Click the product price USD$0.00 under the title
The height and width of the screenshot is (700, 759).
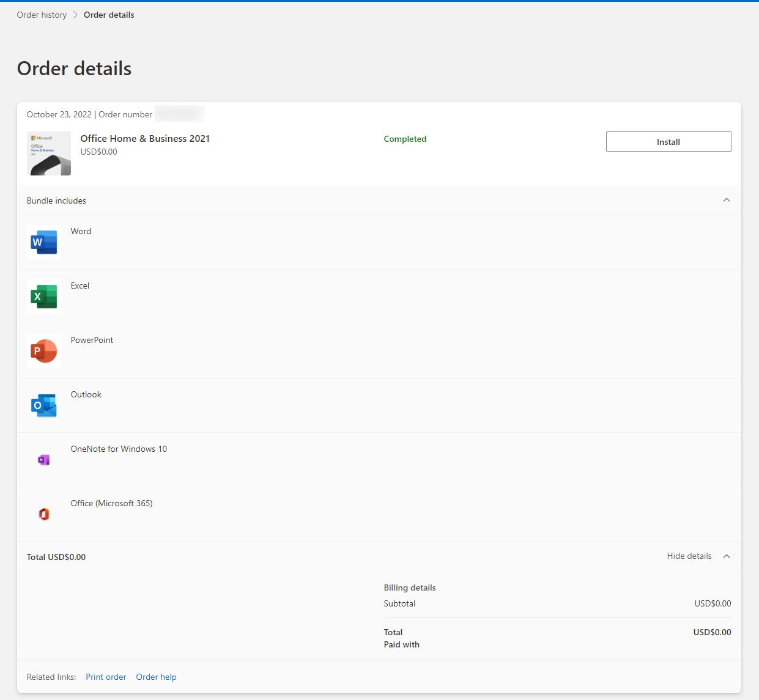pyautogui.click(x=98, y=152)
